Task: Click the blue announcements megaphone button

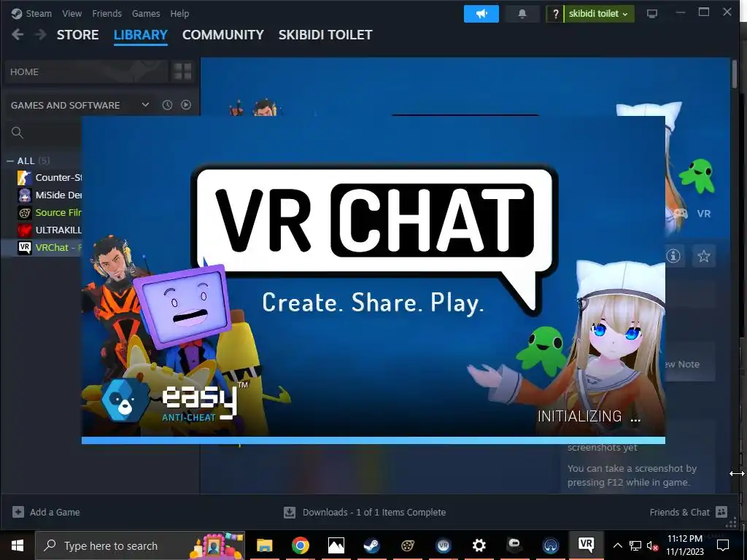Action: click(x=481, y=14)
